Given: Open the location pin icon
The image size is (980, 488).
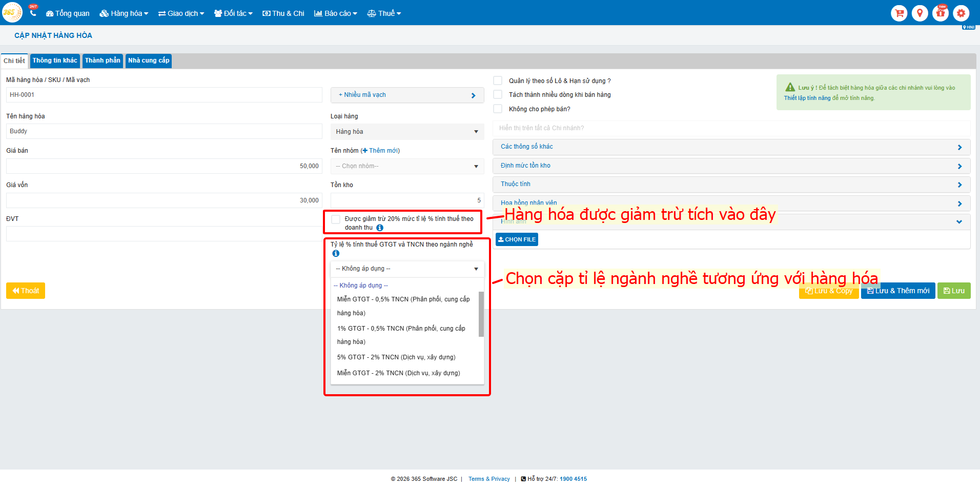Looking at the screenshot, I should pyautogui.click(x=920, y=13).
